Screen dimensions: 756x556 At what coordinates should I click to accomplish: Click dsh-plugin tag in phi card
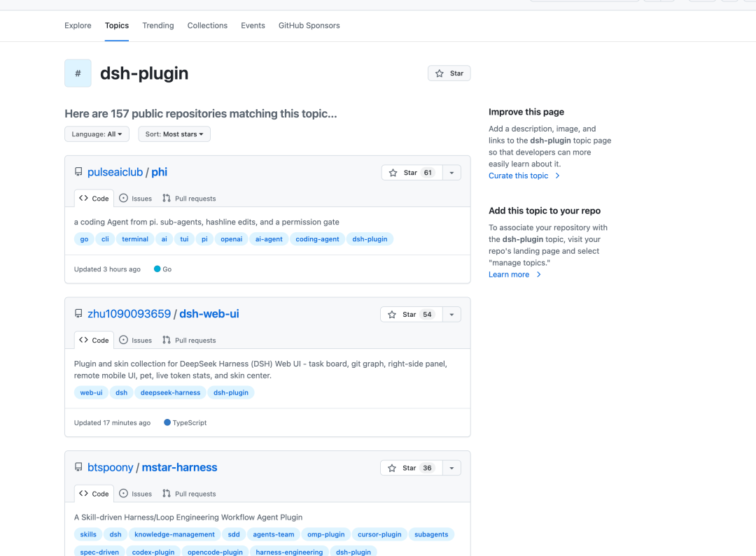(x=370, y=239)
